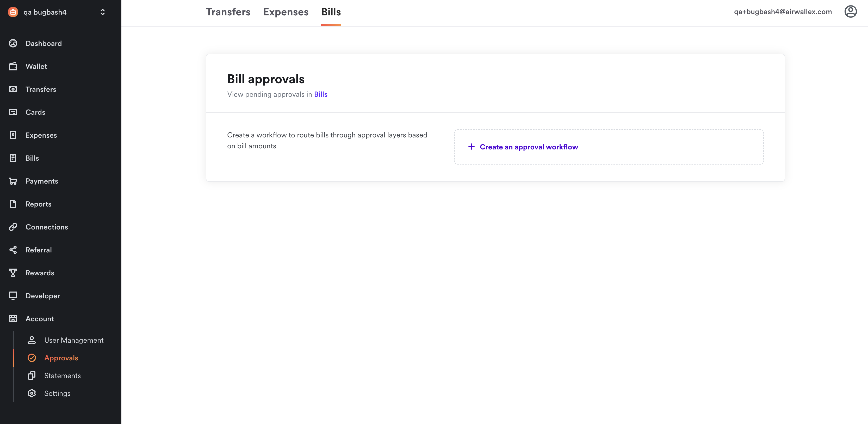Click the qa bugbash4 account name
Viewport: 868px width, 424px height.
pyautogui.click(x=45, y=12)
